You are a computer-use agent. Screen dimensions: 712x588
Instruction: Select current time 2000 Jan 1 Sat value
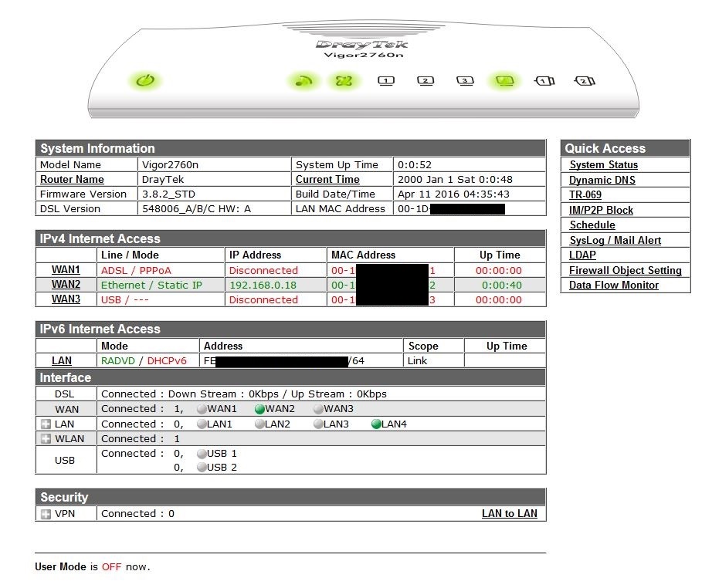(x=455, y=179)
